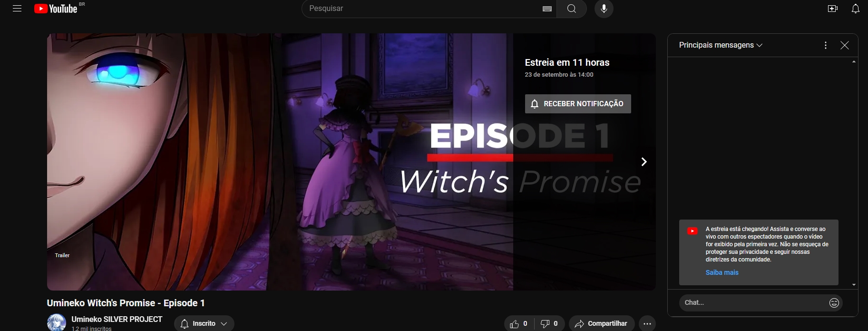
Task: Start voice search with microphone icon
Action: point(604,9)
